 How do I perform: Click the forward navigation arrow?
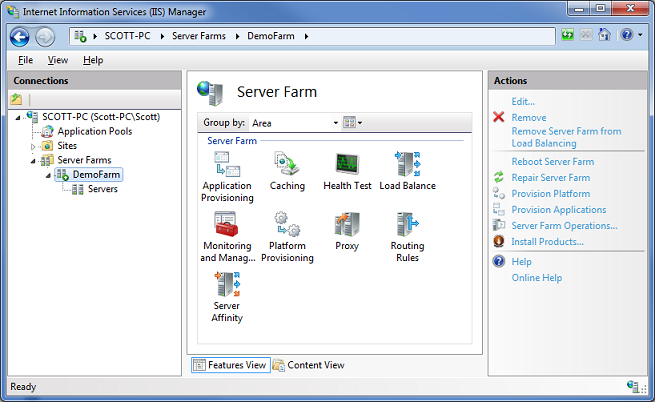click(x=45, y=37)
